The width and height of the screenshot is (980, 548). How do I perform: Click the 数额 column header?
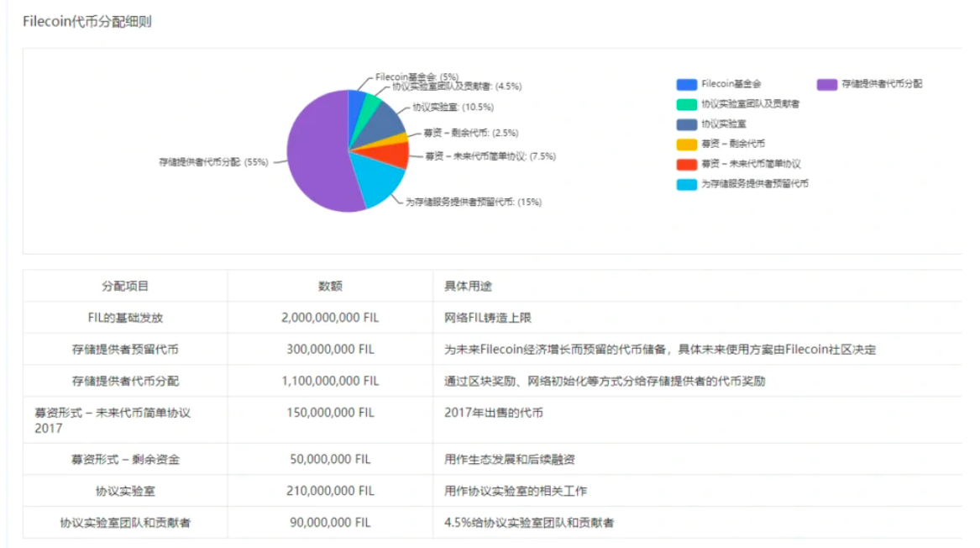coord(330,286)
